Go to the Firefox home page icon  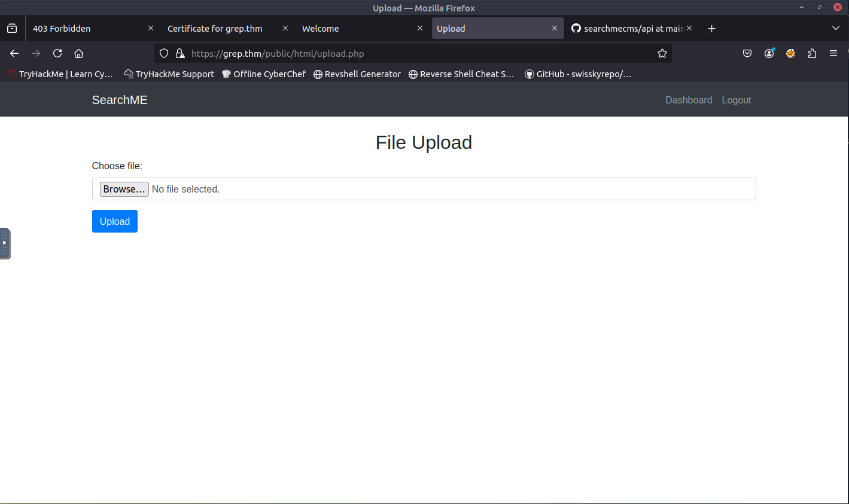[78, 53]
